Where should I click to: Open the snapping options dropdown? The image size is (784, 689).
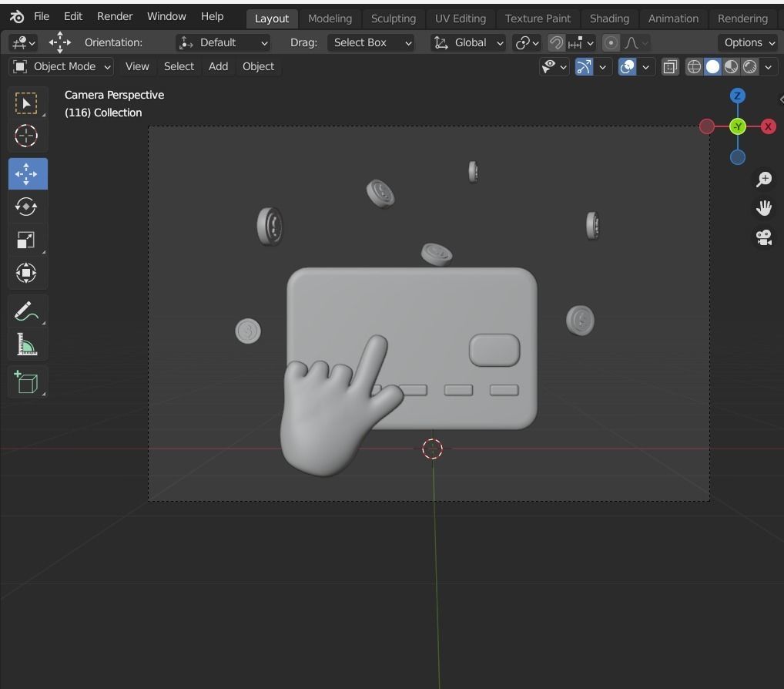581,43
